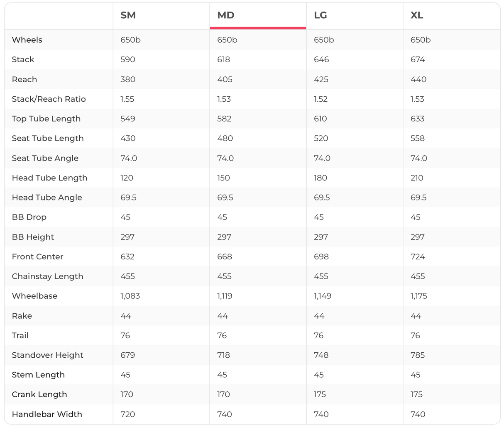
Task: Click the LG front center value 698
Action: pyautogui.click(x=321, y=257)
